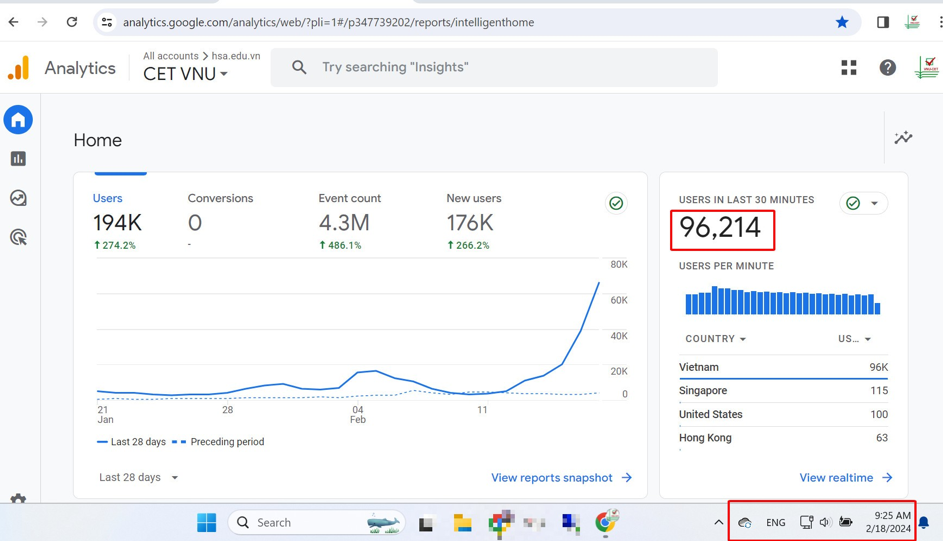Viewport: 943px width, 541px height.
Task: Select the Event count metric tab
Action: point(349,199)
